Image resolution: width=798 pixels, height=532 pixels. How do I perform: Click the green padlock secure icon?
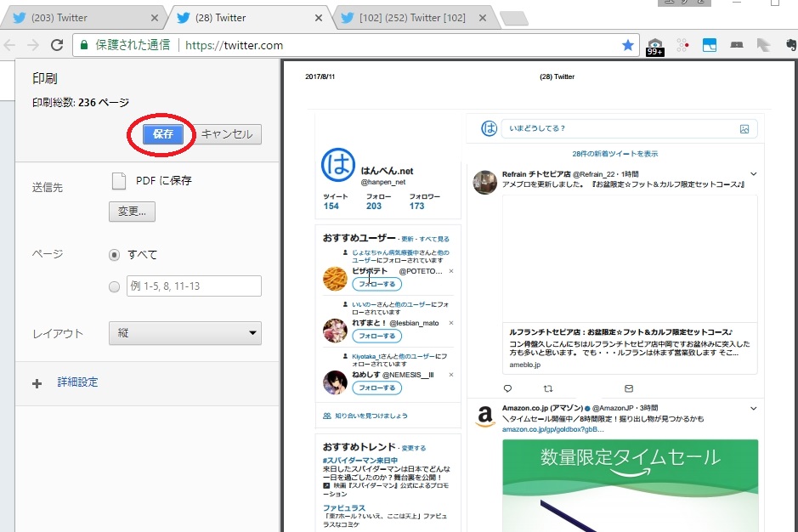84,45
